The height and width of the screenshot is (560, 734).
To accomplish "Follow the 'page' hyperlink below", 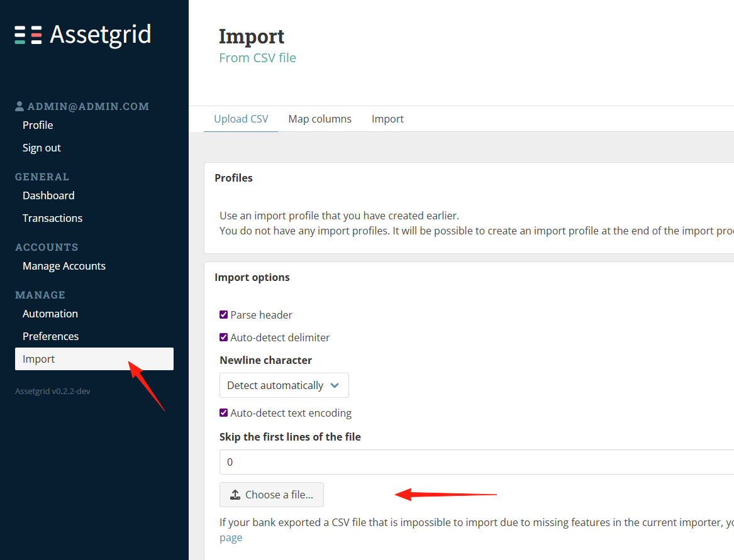I will click(x=231, y=537).
